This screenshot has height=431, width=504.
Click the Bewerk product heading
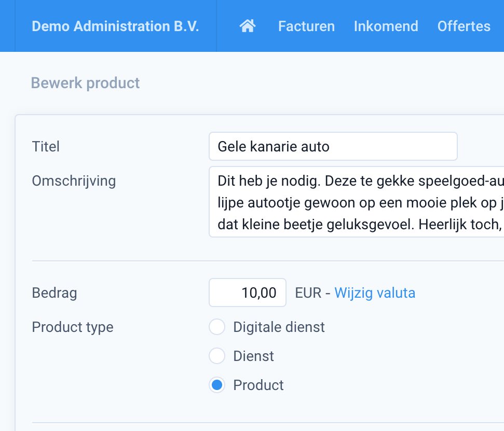click(85, 83)
